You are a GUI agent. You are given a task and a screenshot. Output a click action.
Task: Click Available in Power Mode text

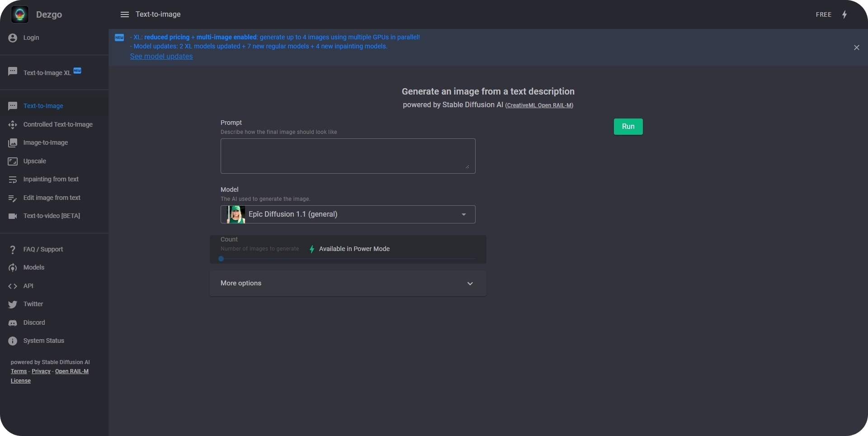pos(354,249)
